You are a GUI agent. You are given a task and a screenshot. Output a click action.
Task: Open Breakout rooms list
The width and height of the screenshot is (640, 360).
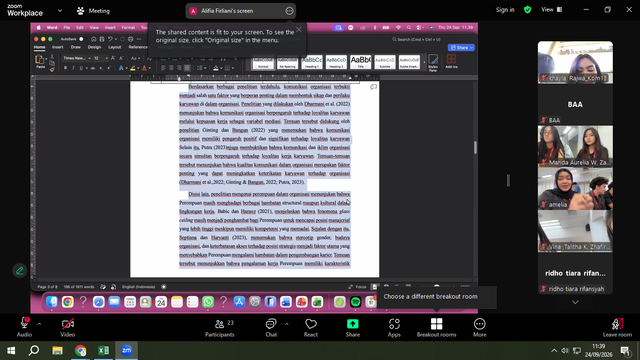[x=436, y=328]
